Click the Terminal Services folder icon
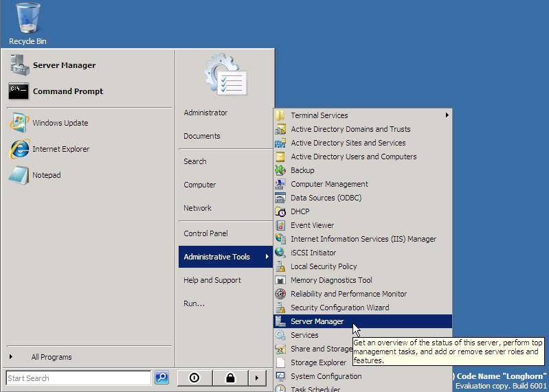This screenshot has width=549, height=392. (280, 115)
